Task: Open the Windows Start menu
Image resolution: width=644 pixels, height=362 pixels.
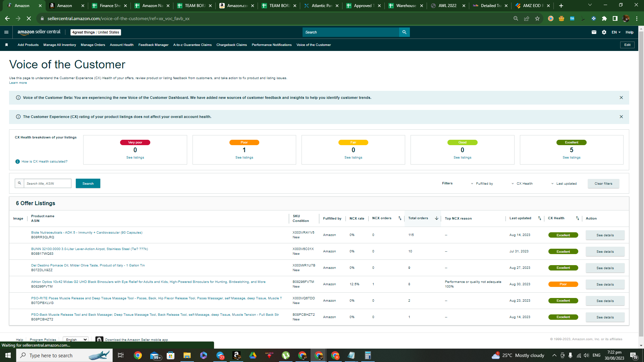Action: 8,355
